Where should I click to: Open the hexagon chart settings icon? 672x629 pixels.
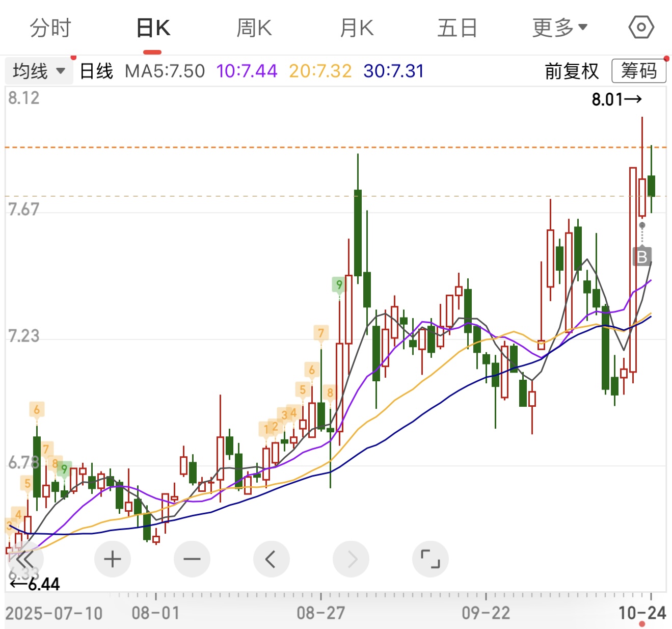point(641,28)
